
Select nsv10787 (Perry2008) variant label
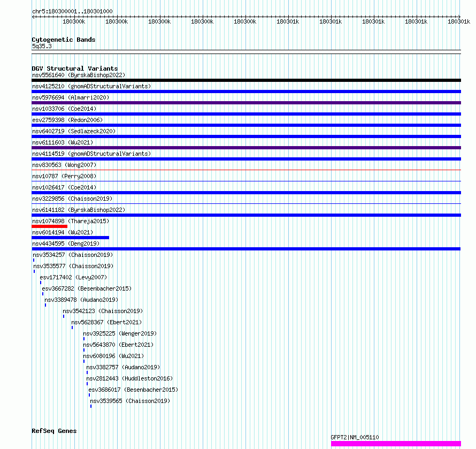pos(64,176)
